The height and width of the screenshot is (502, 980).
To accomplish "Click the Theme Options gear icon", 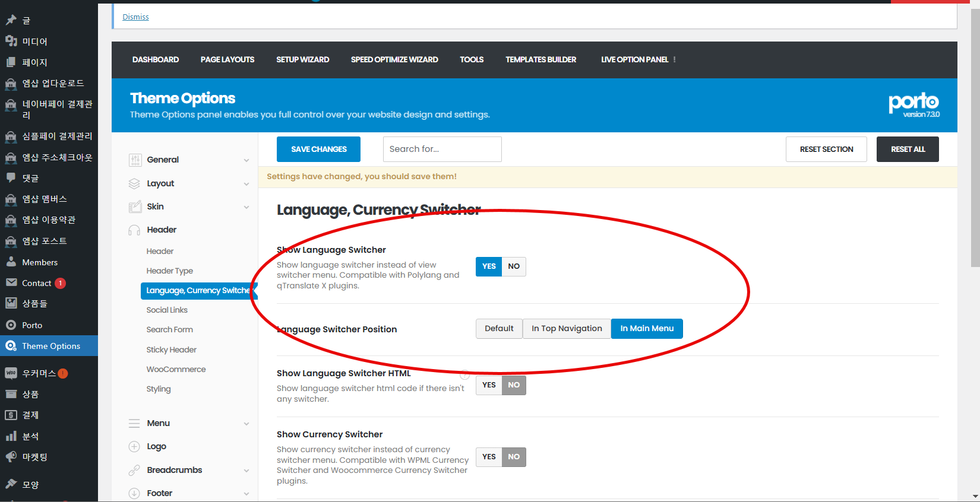I will (11, 346).
